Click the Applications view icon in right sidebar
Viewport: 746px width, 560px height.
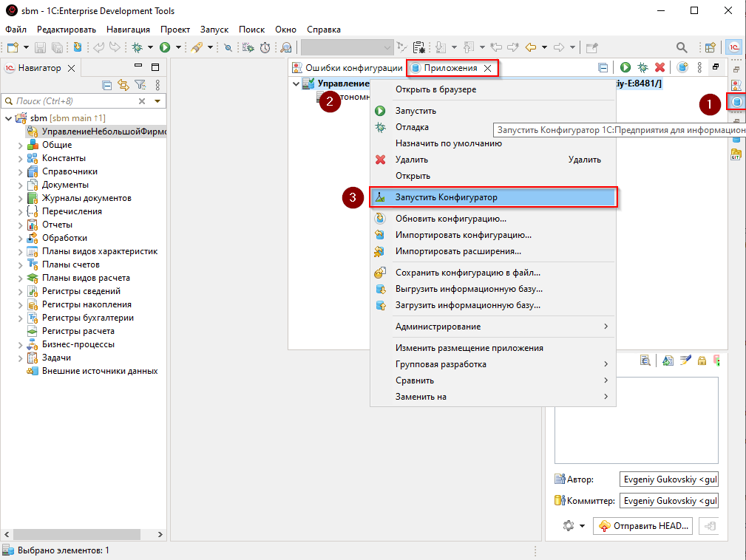pos(736,102)
